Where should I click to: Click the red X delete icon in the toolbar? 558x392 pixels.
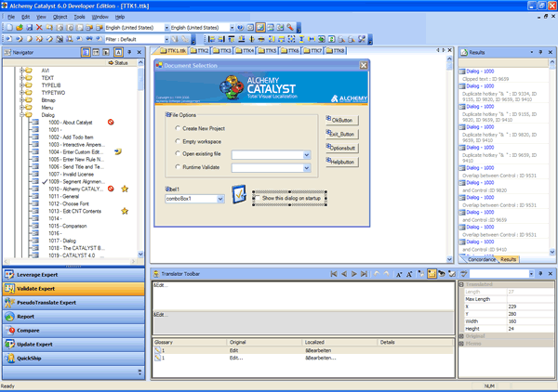(x=39, y=27)
